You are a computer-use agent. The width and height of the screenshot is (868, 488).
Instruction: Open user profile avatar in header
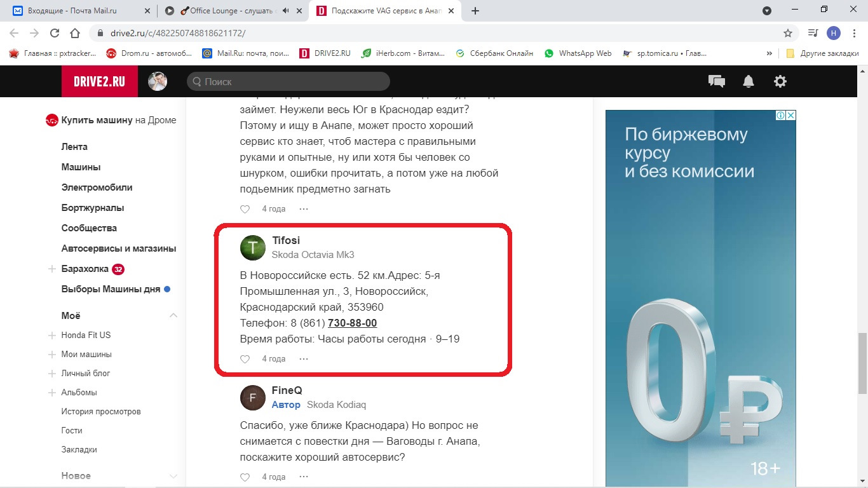click(158, 81)
